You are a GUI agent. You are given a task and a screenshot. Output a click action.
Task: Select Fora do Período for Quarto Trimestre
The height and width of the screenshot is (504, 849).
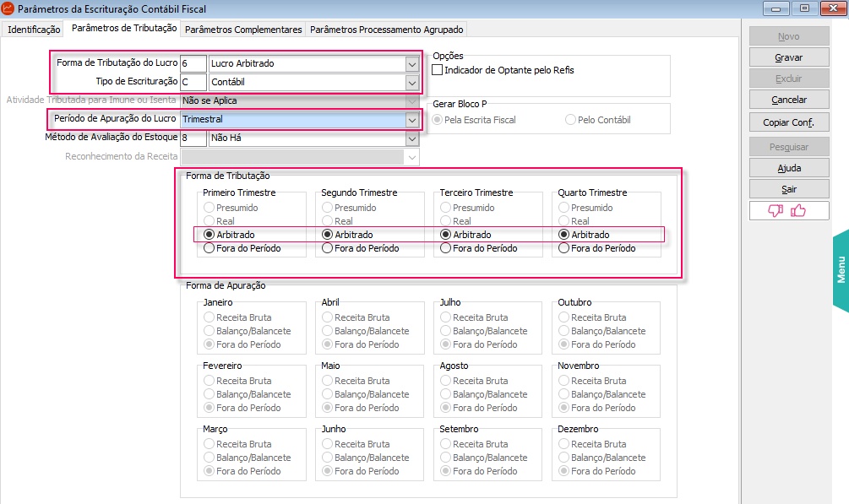[563, 248]
